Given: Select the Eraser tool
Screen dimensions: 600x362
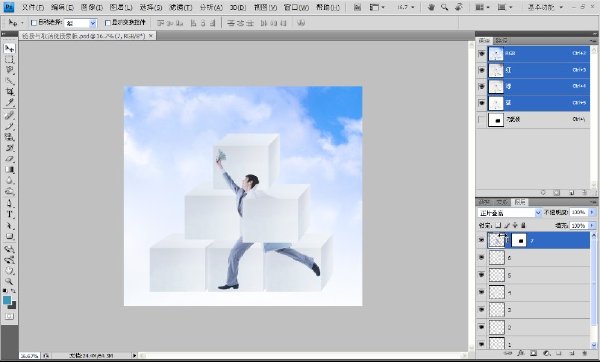Looking at the screenshot, I should pos(10,158).
